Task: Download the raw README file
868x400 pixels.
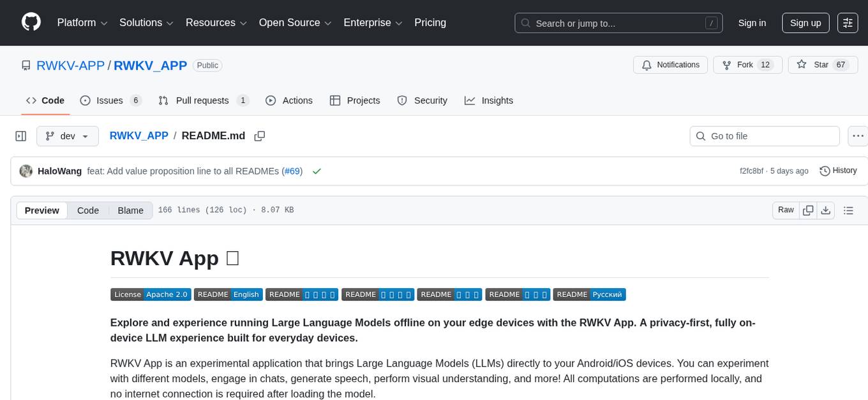Action: pos(825,210)
